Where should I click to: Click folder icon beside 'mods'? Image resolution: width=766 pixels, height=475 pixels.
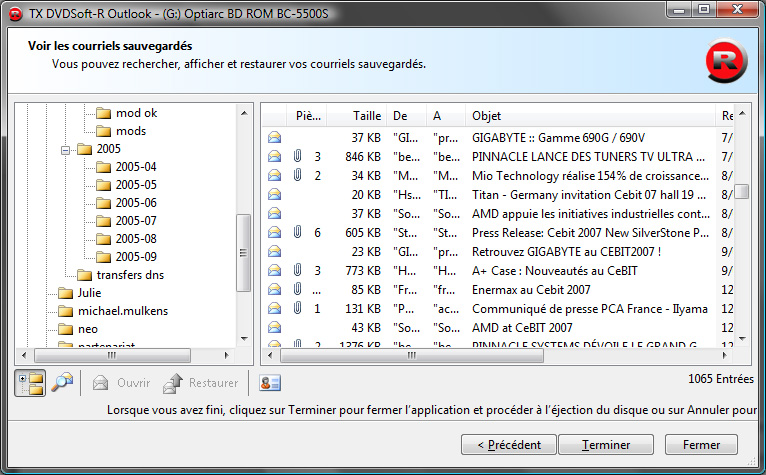point(103,131)
